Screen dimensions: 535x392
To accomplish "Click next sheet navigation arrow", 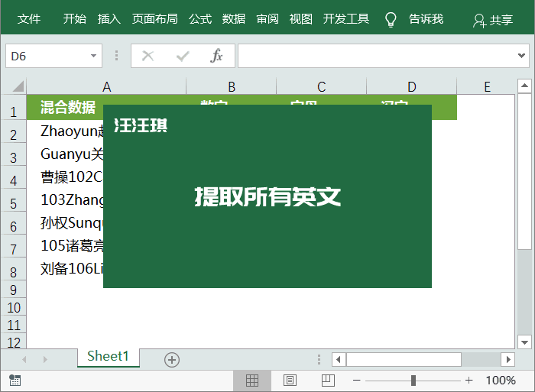I will tap(45, 359).
